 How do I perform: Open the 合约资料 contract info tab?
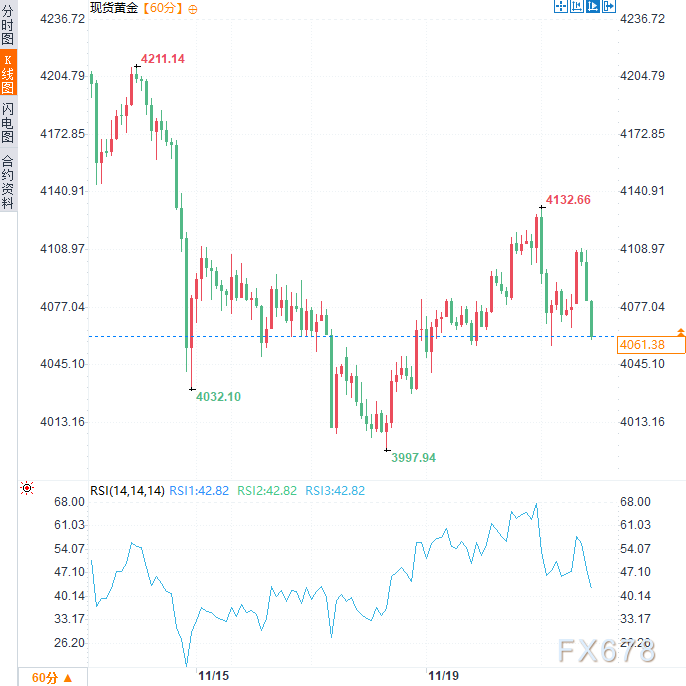click(x=8, y=181)
